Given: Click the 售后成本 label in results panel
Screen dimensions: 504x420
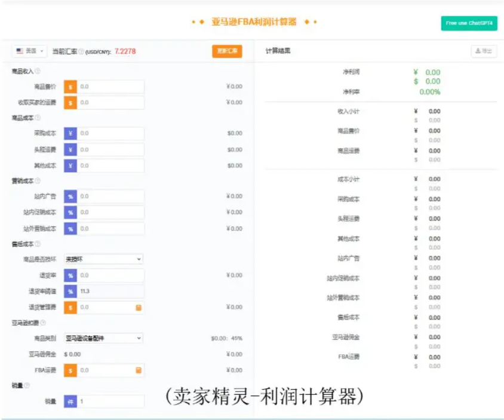Looking at the screenshot, I should click(x=348, y=318).
